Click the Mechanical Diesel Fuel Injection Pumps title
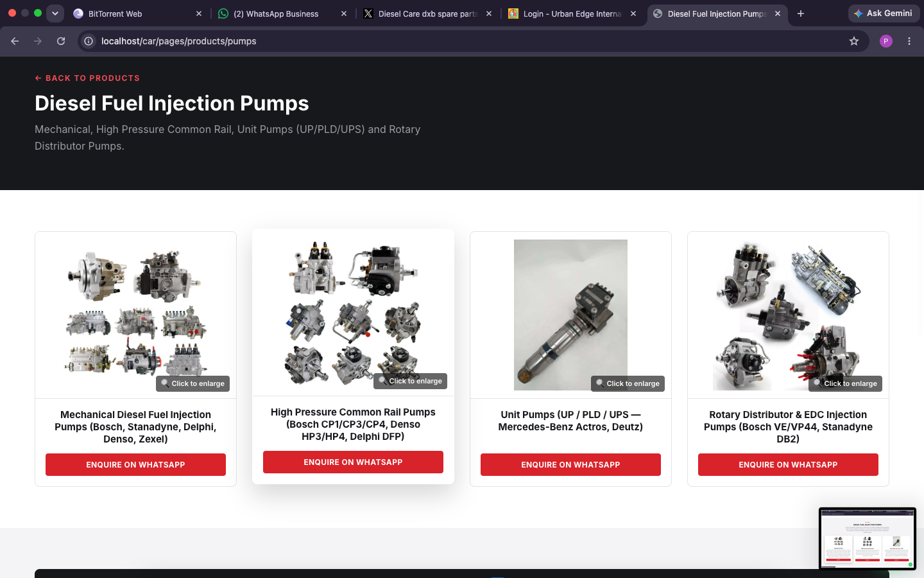Screen dimensions: 924x578 [135, 427]
